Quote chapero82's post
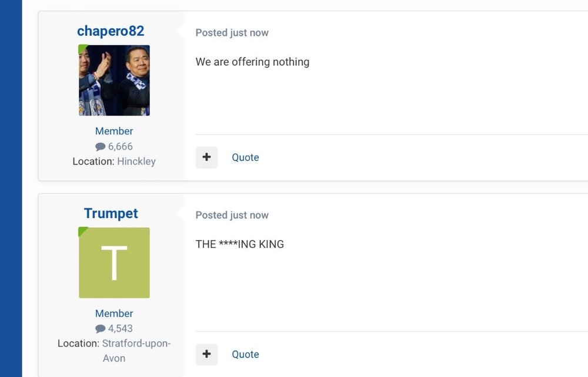Screen dimensions: 588x377 point(245,157)
